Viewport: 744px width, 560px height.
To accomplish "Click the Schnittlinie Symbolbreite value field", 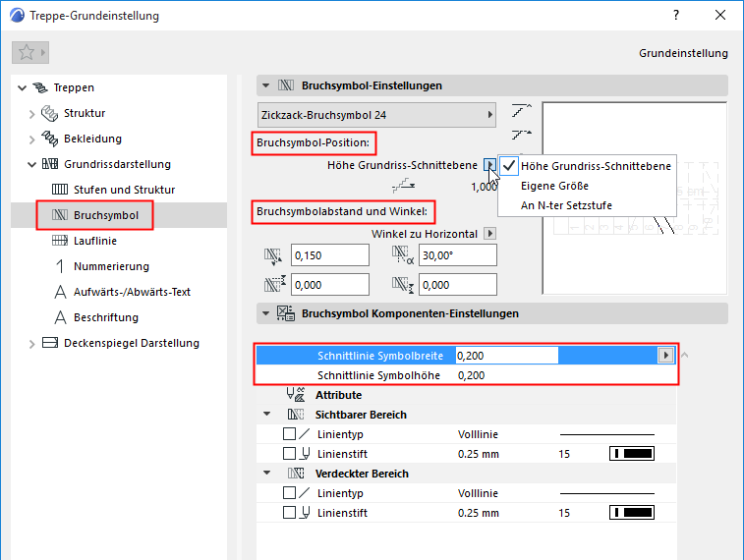I will point(507,355).
